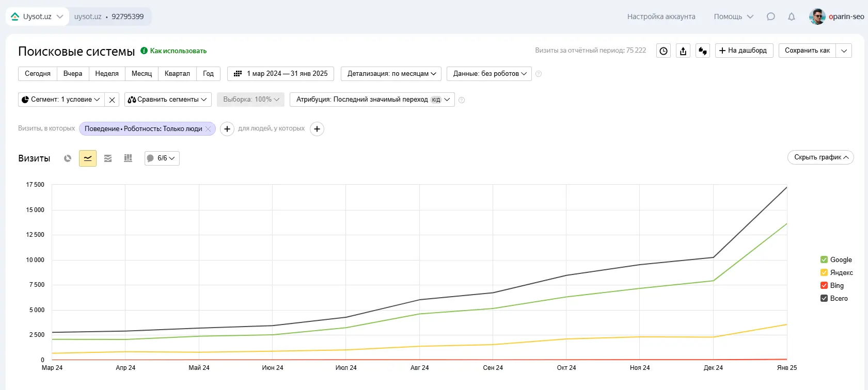Image resolution: width=868 pixels, height=390 pixels.
Task: Select the bar columns chart icon
Action: click(x=128, y=158)
